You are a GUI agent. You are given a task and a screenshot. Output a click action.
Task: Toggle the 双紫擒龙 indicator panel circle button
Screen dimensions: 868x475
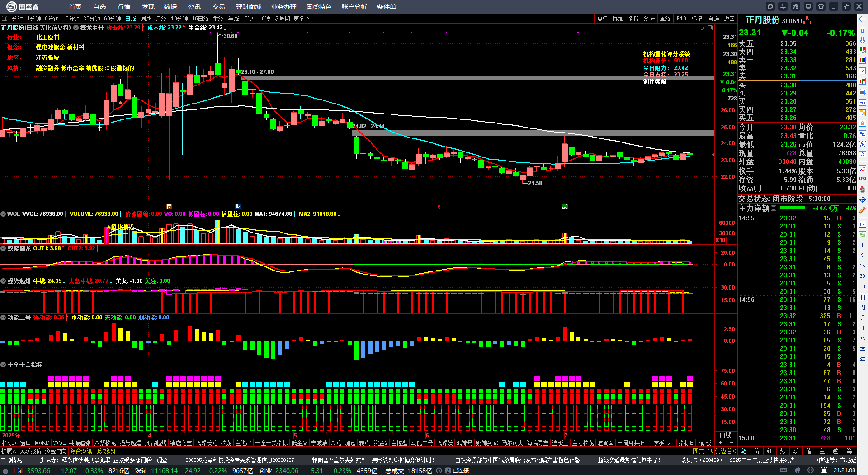pos(3,248)
